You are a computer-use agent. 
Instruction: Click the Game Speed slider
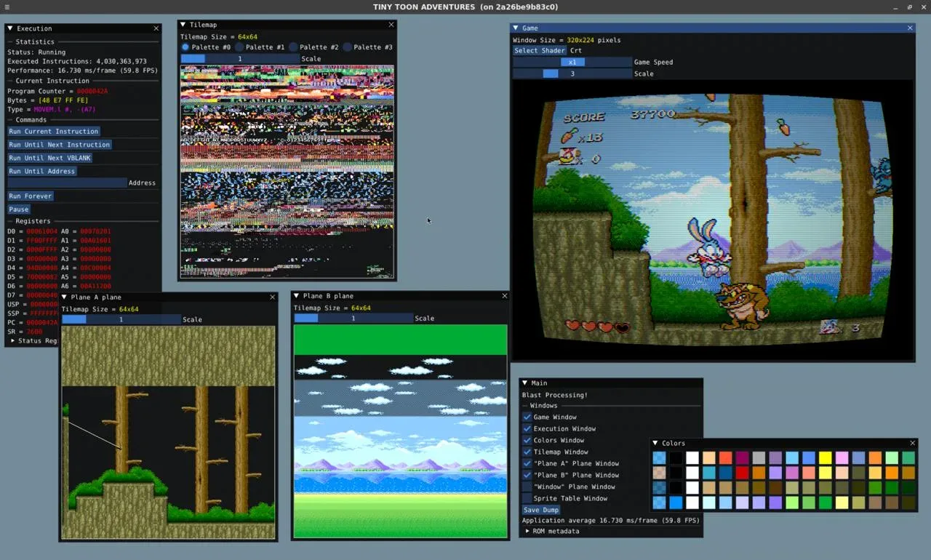click(572, 62)
